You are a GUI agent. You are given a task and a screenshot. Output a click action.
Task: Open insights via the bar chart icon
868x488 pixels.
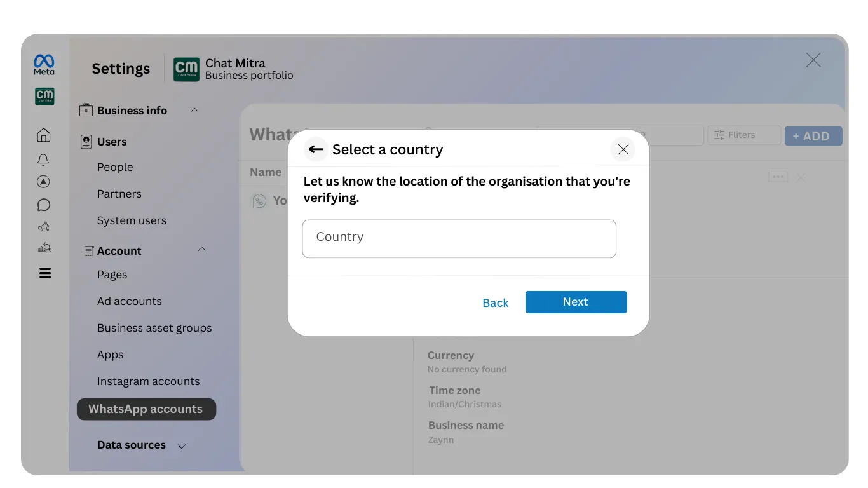pyautogui.click(x=43, y=248)
